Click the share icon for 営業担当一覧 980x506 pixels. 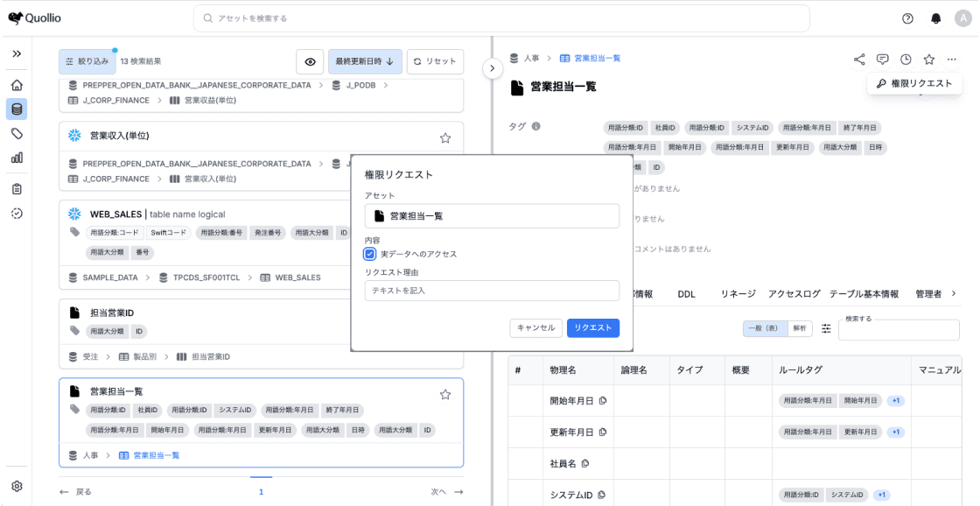(859, 60)
